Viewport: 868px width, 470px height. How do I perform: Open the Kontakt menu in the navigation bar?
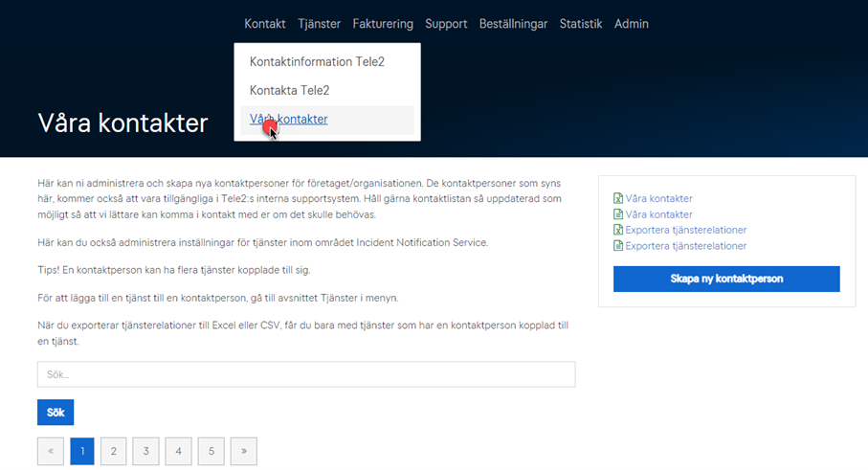tap(264, 24)
